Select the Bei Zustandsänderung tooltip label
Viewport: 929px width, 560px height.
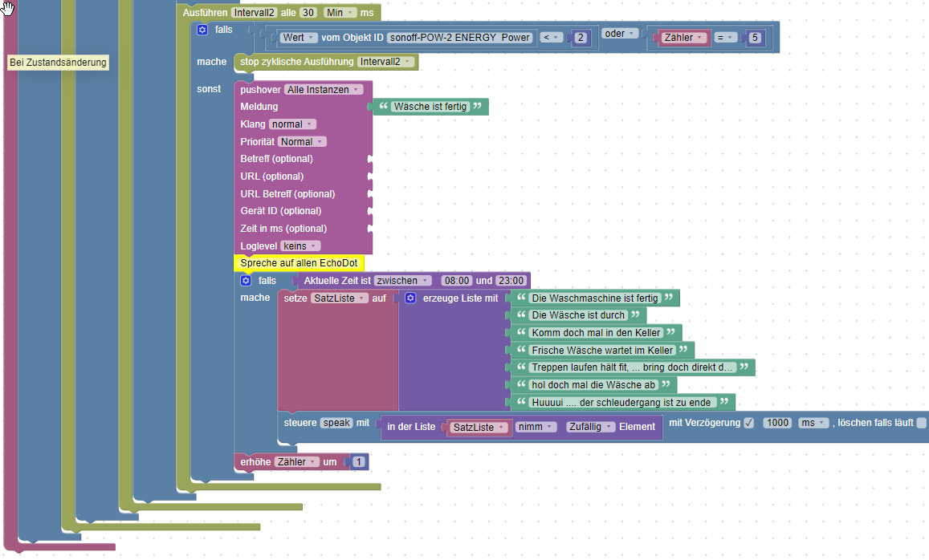coord(58,62)
